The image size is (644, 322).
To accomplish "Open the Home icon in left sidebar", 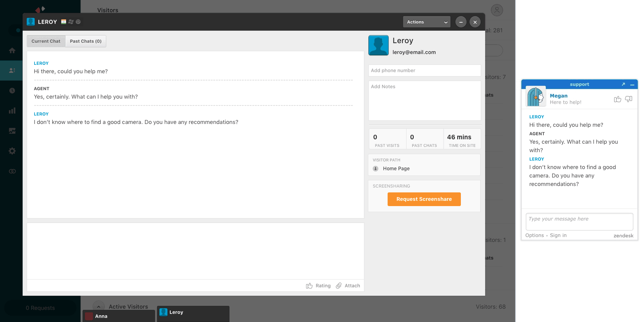I will [12, 50].
